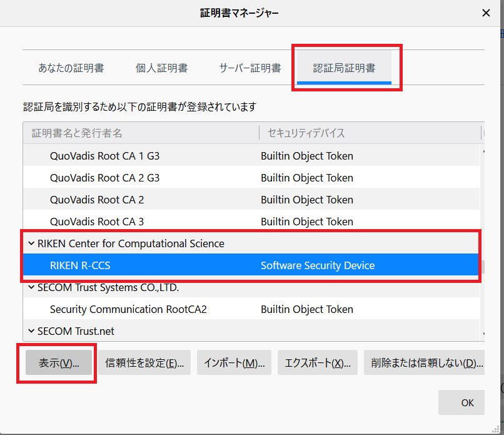Click the エクスポート(X)... button
The image size is (504, 435).
click(x=317, y=363)
